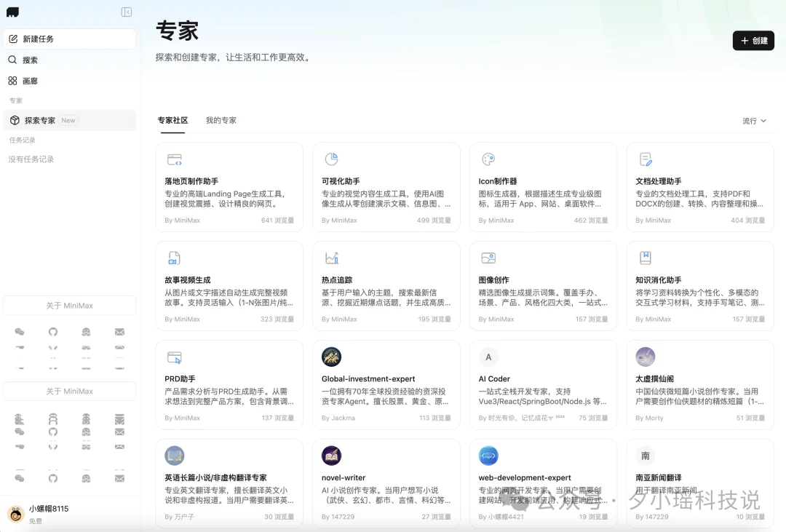786x532 pixels.
Task: Click the MiniMax logo top left
Action: coord(11,12)
